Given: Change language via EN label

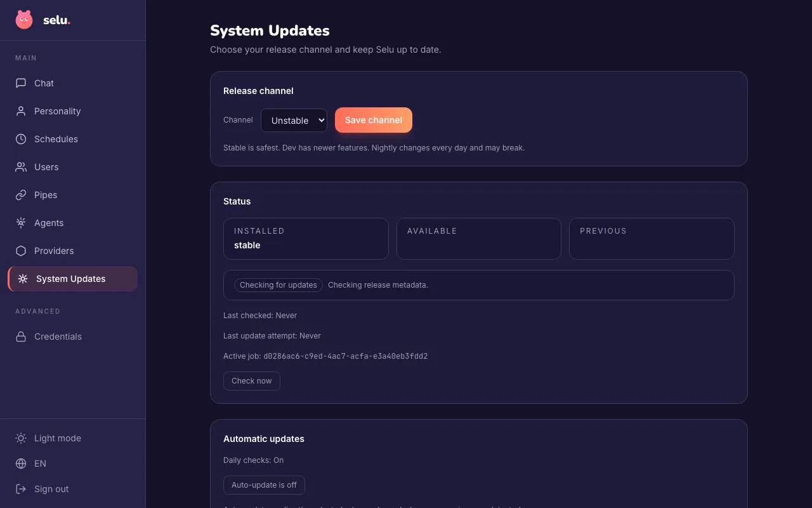Looking at the screenshot, I should click(40, 464).
